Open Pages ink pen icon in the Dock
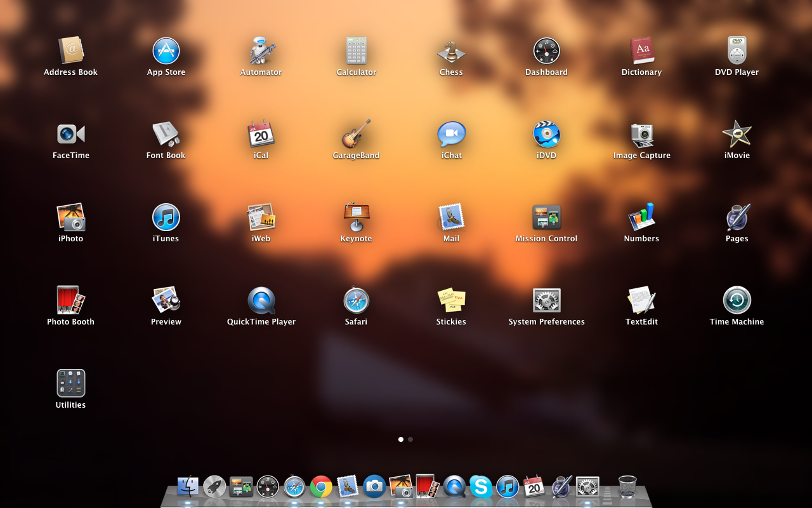The image size is (812, 508). click(561, 487)
